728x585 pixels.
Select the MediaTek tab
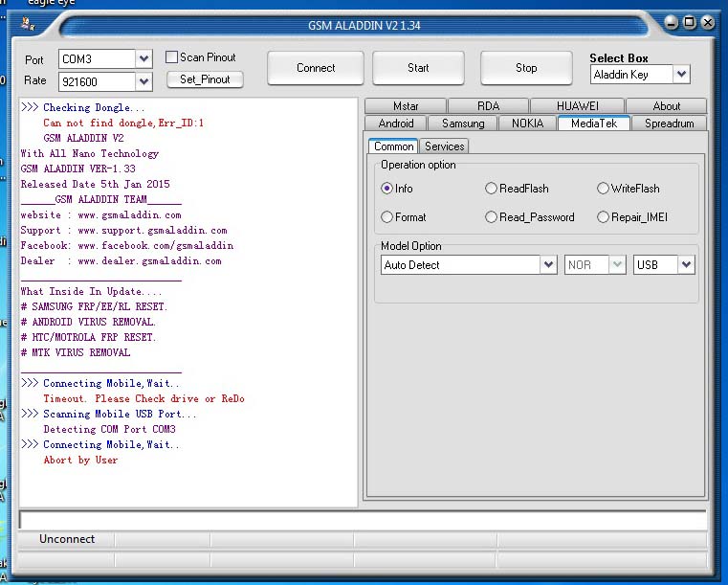click(594, 124)
